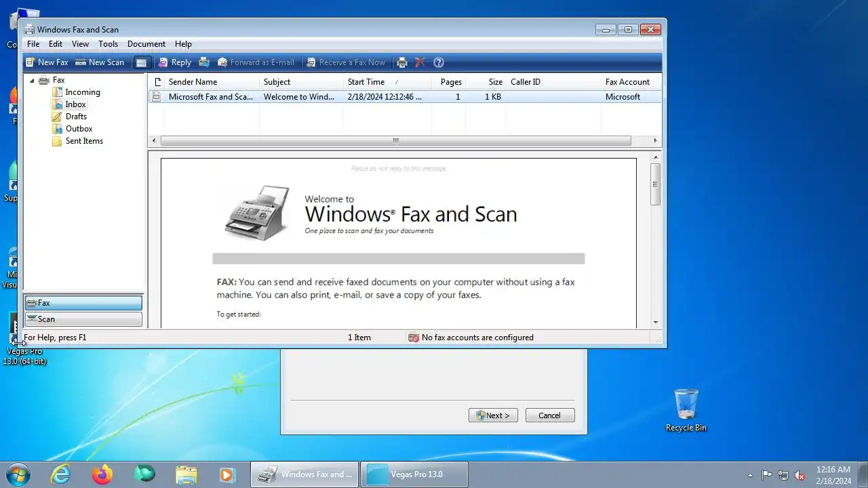Click the New Scan toolbar button
Viewport: 868px width, 488px height.
[x=100, y=62]
